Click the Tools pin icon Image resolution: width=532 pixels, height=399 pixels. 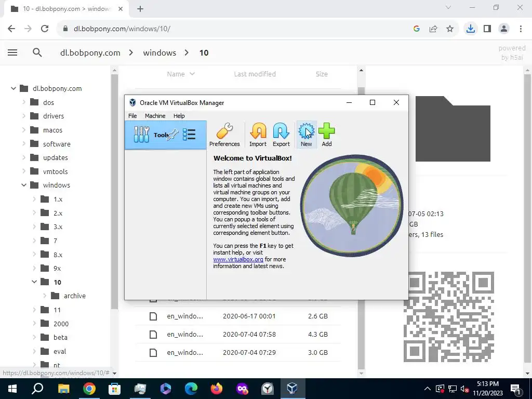point(172,135)
